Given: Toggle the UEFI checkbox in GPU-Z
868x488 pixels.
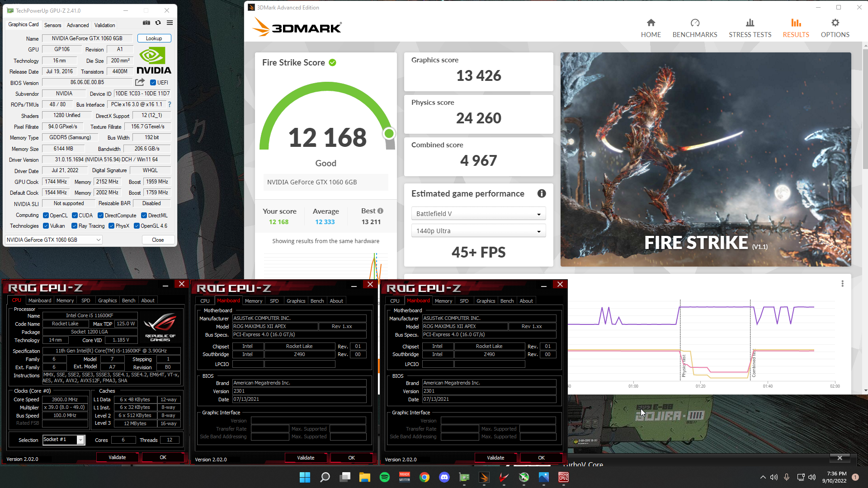Looking at the screenshot, I should 153,83.
